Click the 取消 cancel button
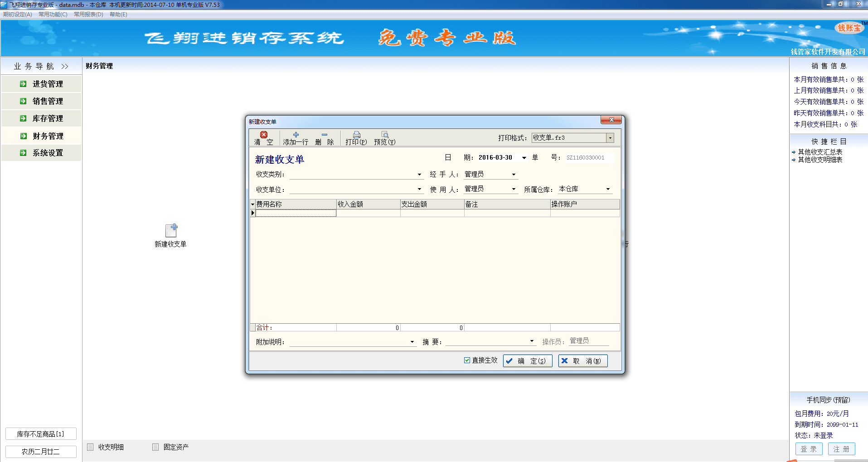 click(x=582, y=361)
